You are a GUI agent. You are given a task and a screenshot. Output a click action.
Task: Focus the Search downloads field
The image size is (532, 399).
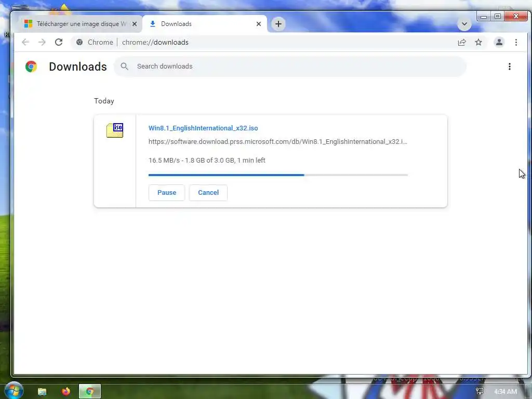[290, 66]
